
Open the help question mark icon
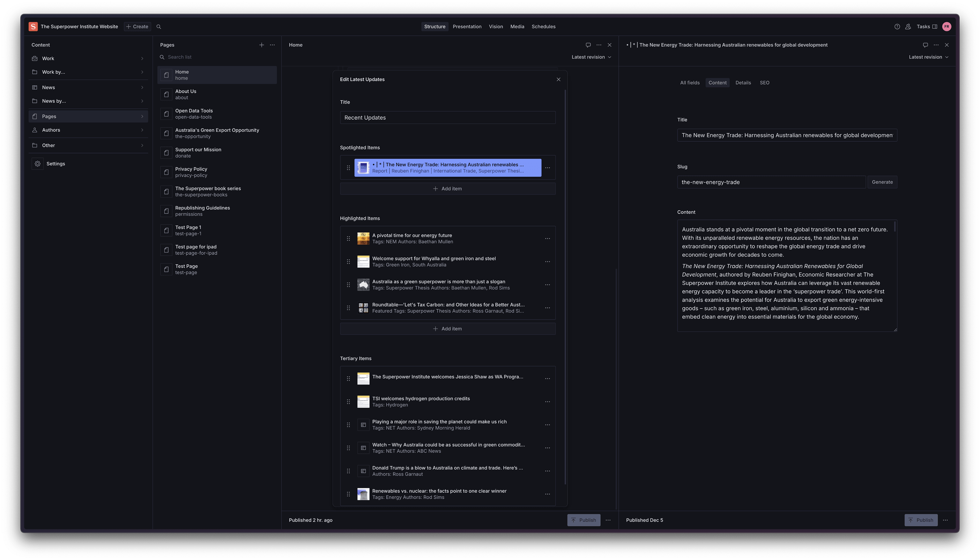(x=897, y=26)
